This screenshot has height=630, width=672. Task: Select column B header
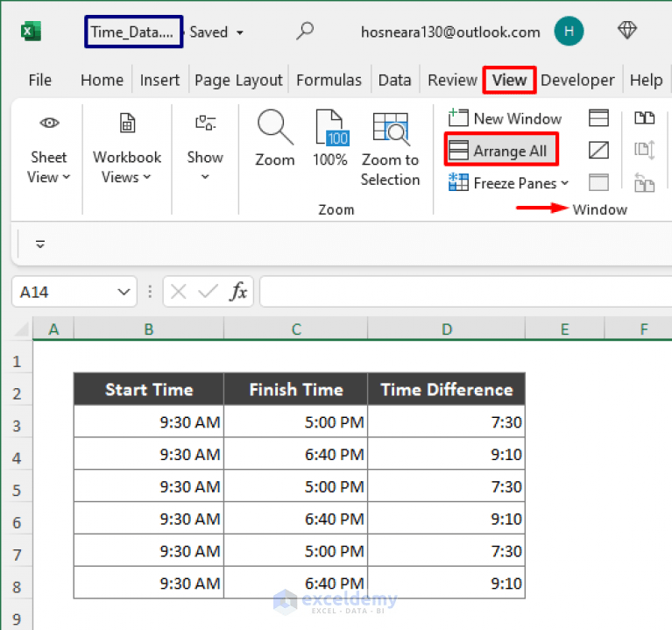coord(149,329)
